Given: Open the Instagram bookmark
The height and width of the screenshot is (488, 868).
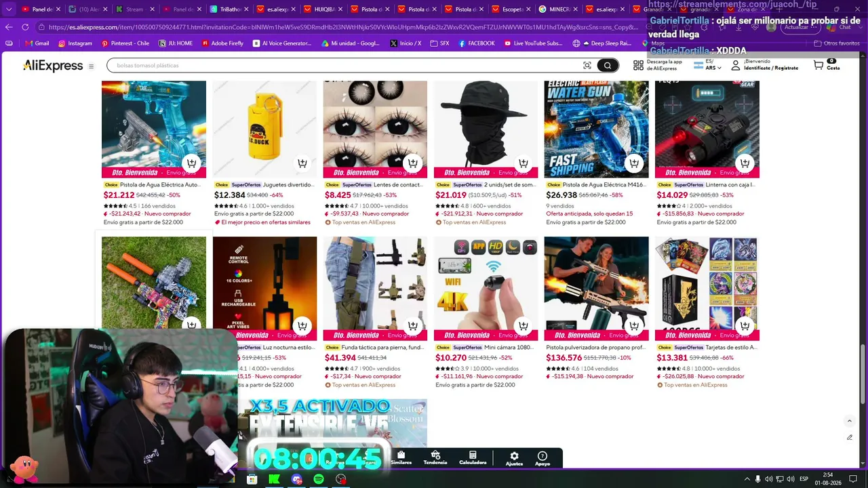Looking at the screenshot, I should (x=75, y=43).
